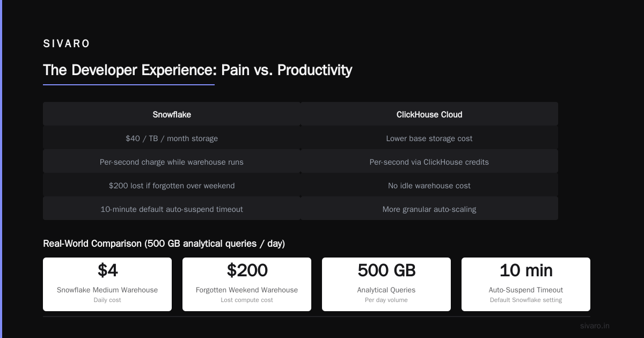Open the $200 Forgotten Weekend Warehouse card
The image size is (644, 338).
247,284
